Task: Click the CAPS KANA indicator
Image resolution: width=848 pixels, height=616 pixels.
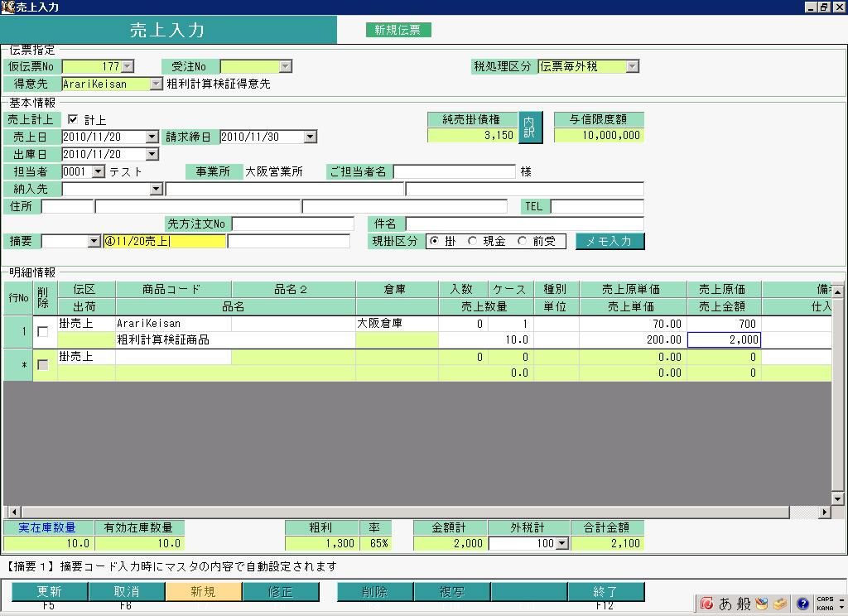Action: pyautogui.click(x=825, y=603)
